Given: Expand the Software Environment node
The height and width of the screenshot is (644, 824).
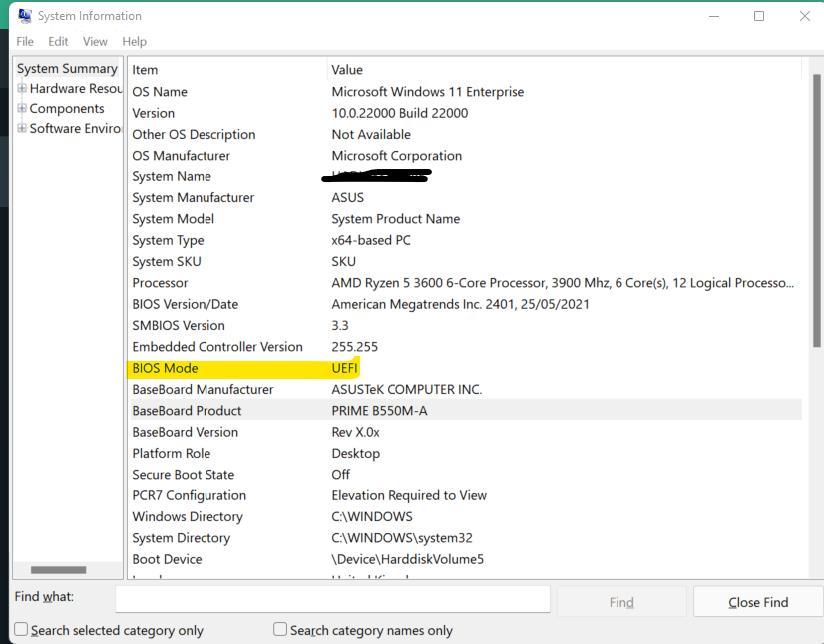Looking at the screenshot, I should pyautogui.click(x=21, y=128).
